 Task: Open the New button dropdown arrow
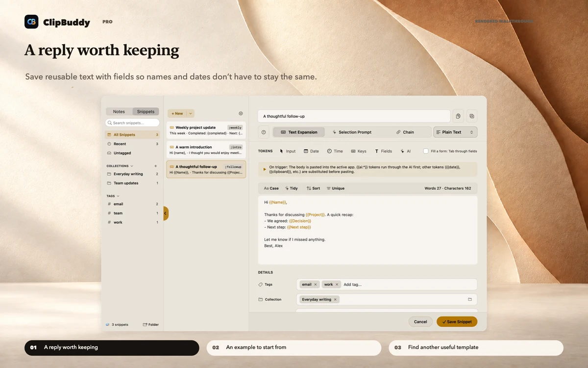coord(191,113)
